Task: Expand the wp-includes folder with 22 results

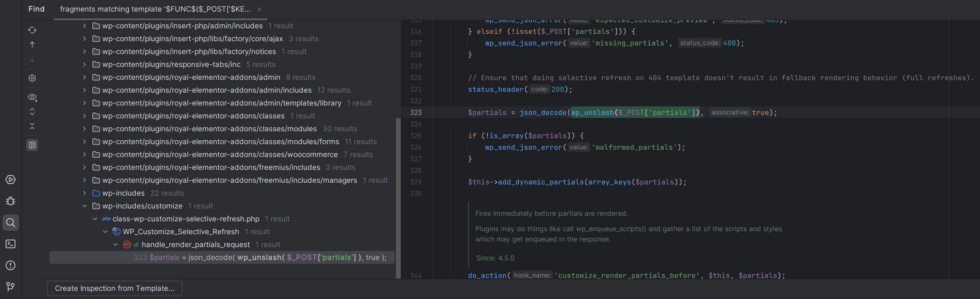Action: pyautogui.click(x=85, y=193)
